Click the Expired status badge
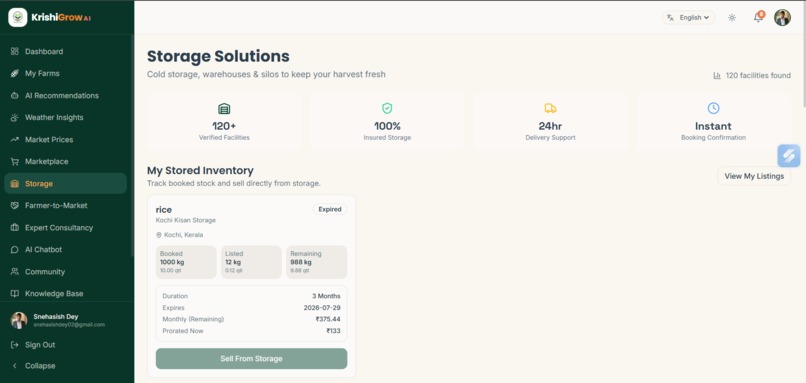 pyautogui.click(x=330, y=210)
